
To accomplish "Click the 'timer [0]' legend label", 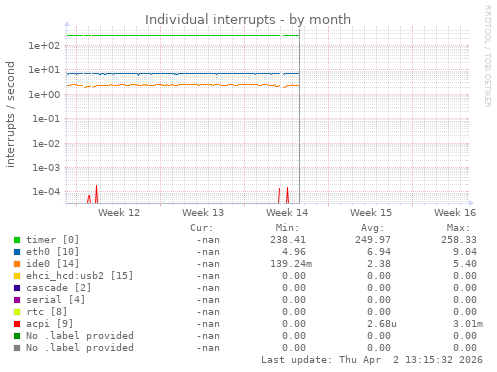I will pos(53,240).
